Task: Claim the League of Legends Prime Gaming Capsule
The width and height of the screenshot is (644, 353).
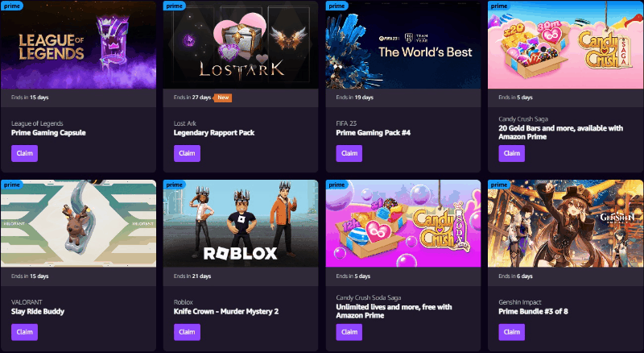Action: [25, 153]
